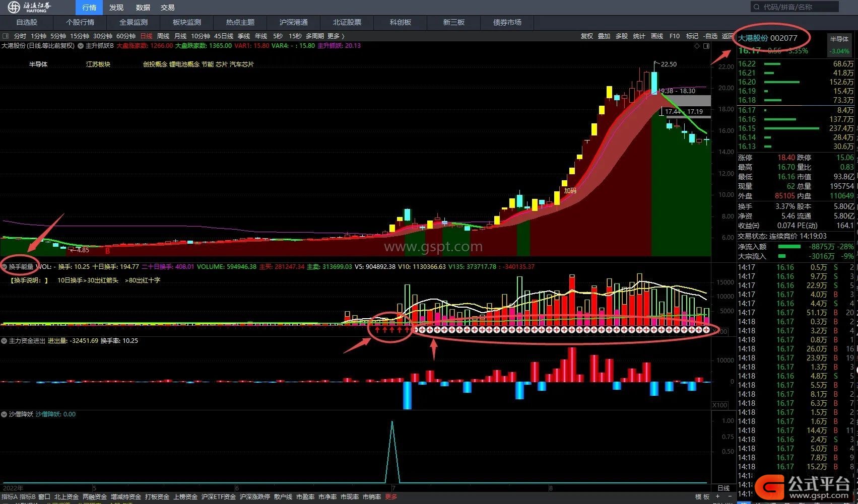Open the 北证股票 section
The image size is (858, 504).
click(347, 22)
